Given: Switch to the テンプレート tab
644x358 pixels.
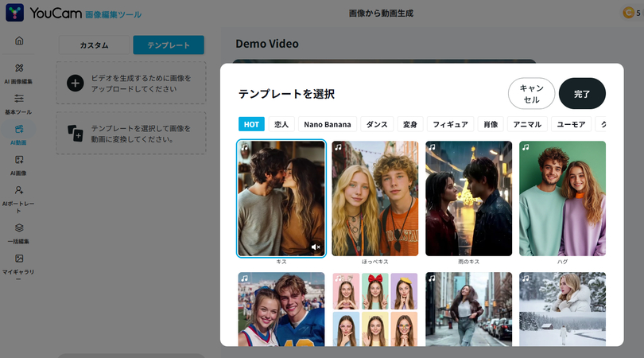Looking at the screenshot, I should coord(169,45).
